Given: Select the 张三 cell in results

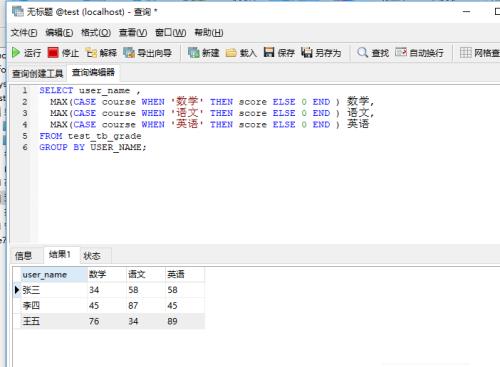Looking at the screenshot, I should (x=54, y=290).
